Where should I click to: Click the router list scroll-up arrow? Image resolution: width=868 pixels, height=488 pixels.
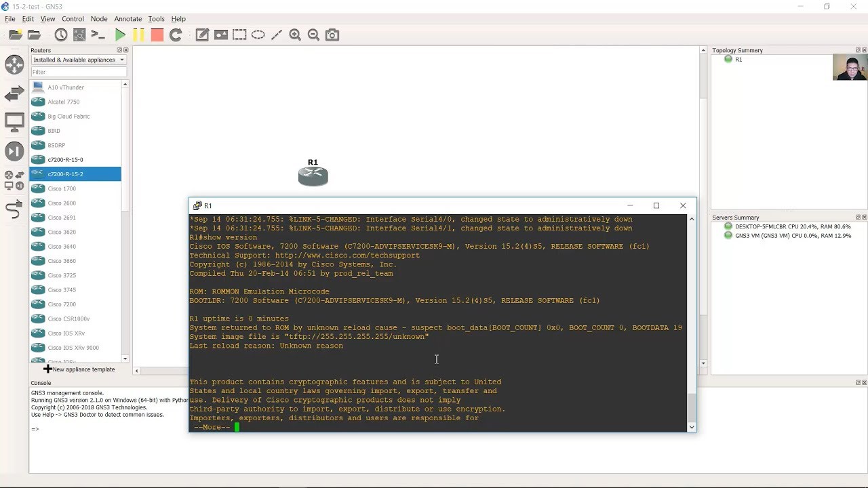[125, 84]
